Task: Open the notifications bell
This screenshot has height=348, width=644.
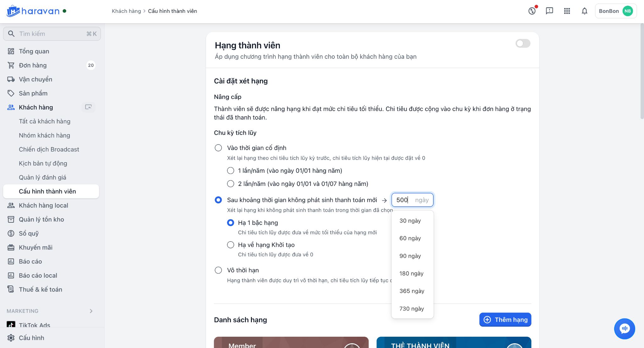Action: tap(584, 11)
